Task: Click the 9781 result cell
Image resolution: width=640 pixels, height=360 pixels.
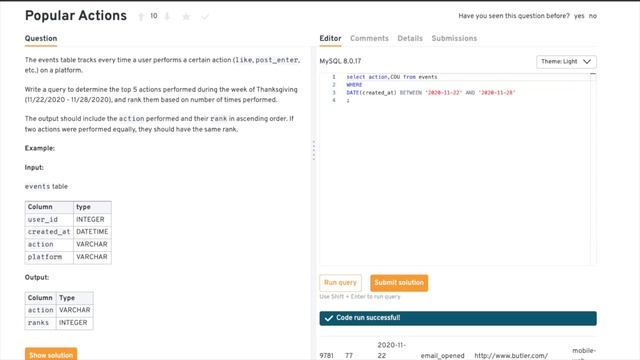Action: click(x=326, y=356)
